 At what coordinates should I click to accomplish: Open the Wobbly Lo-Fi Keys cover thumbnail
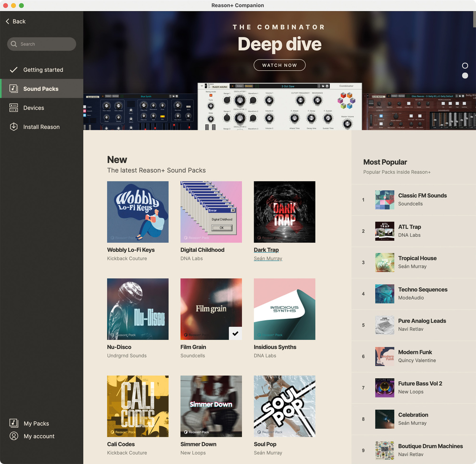pyautogui.click(x=138, y=212)
